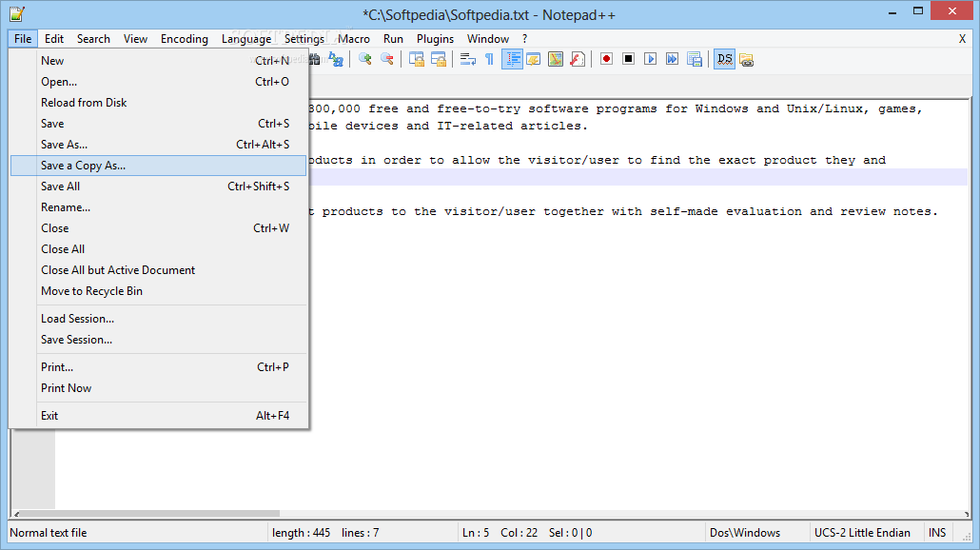This screenshot has height=550, width=980.
Task: Select Close All but Active Document
Action: tap(159, 270)
